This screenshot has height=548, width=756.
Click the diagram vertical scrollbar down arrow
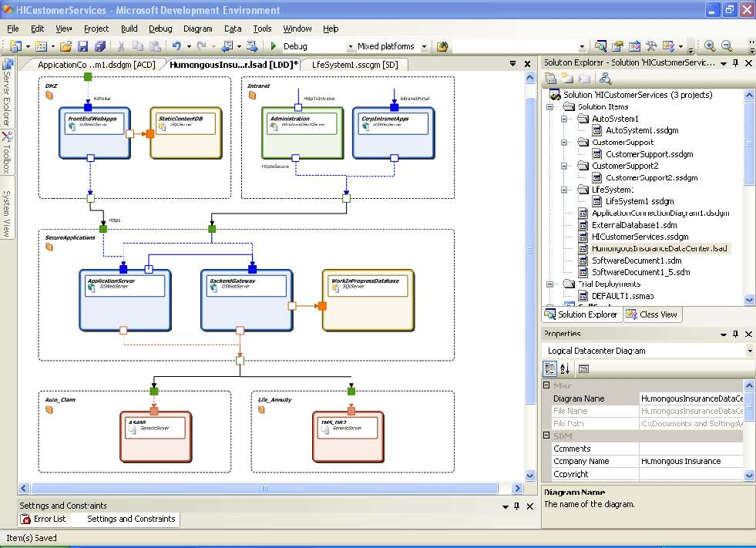(x=530, y=475)
